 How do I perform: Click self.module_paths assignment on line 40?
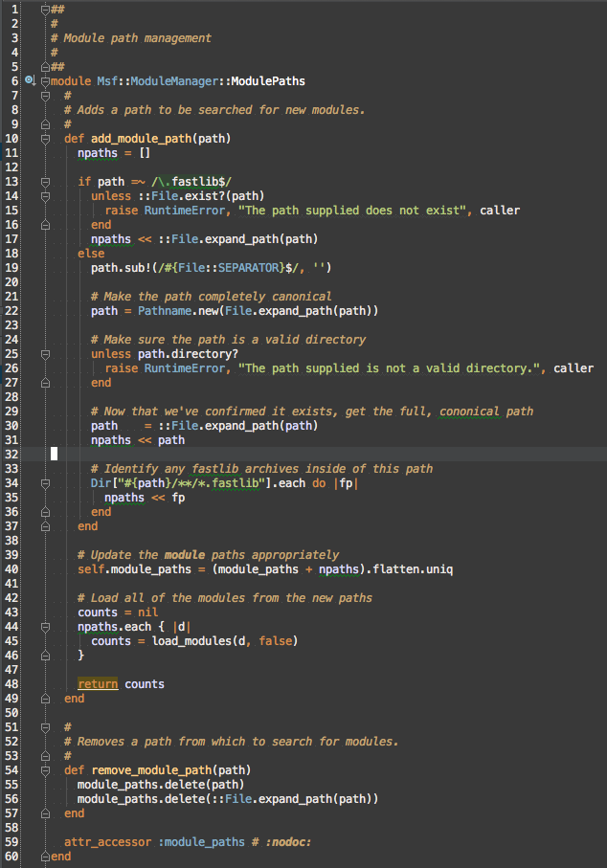tap(134, 569)
